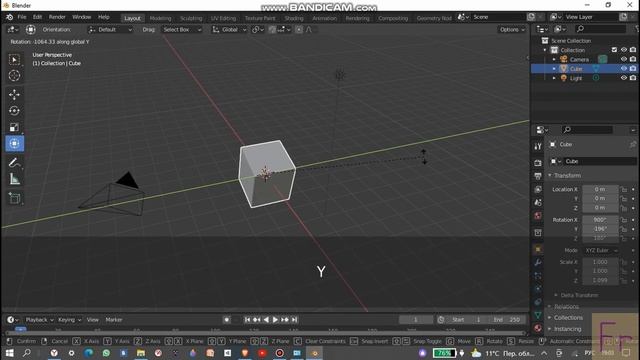
Task: Disable Light in renders camera icon
Action: click(633, 78)
